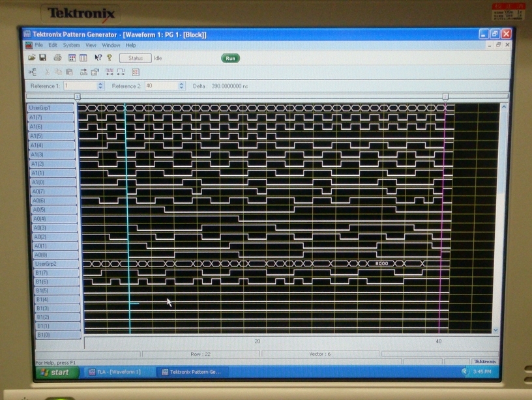Select the A0(5) signal label

[55, 210]
